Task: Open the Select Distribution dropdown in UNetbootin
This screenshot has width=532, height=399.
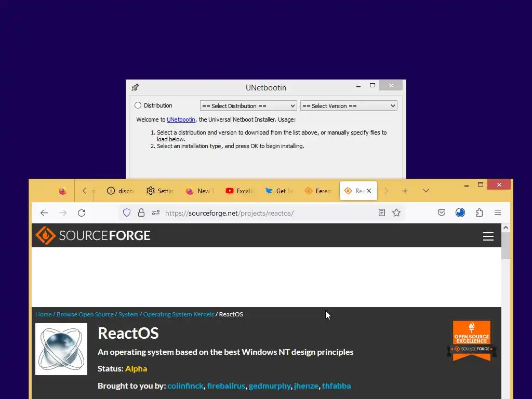Action: pyautogui.click(x=248, y=106)
